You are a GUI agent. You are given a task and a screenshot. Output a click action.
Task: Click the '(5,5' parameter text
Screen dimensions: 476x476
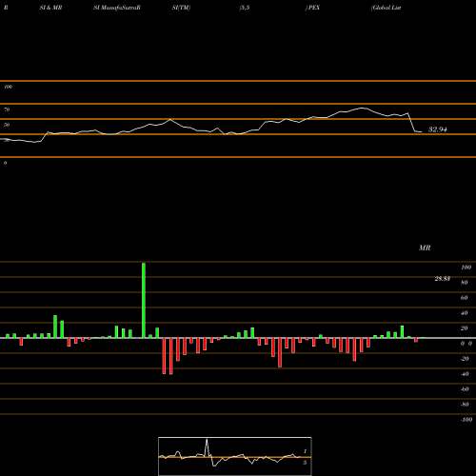[x=245, y=8]
